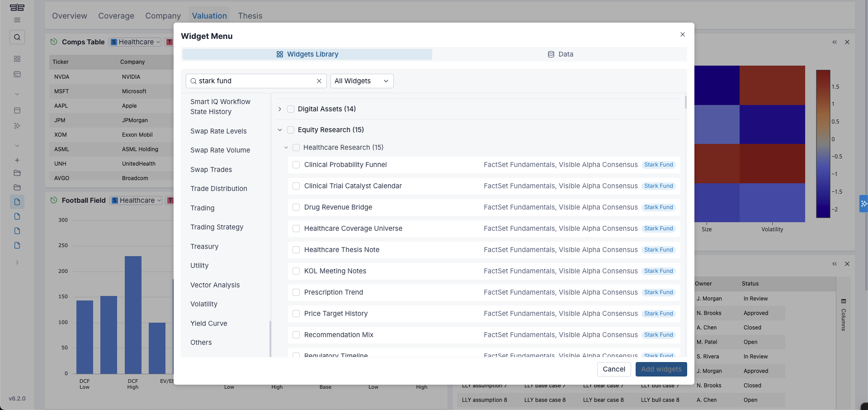The image size is (868, 410).
Task: Click the heatmap color scale bar
Action: tap(823, 144)
